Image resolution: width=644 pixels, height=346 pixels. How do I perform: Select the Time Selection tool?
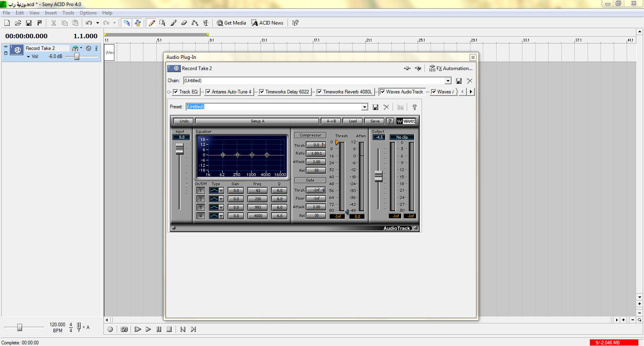206,23
